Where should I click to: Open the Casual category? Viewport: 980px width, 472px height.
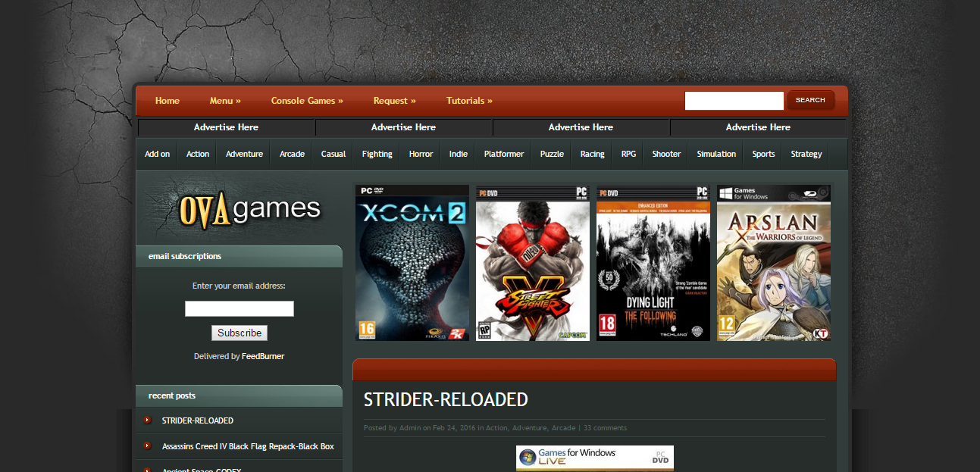(333, 154)
